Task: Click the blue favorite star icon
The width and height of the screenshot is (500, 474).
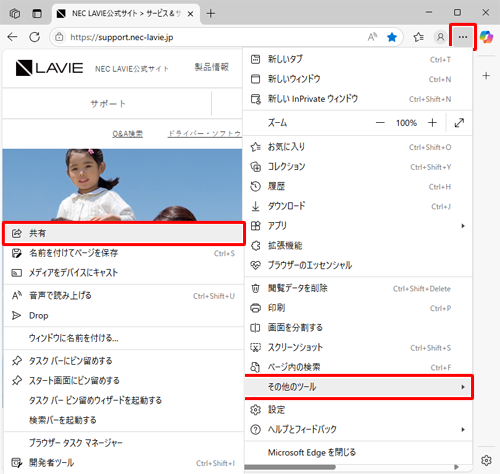Action: coord(392,37)
